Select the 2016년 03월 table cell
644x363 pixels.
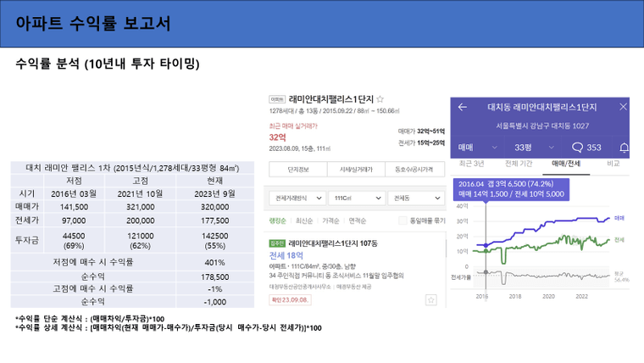coord(74,193)
